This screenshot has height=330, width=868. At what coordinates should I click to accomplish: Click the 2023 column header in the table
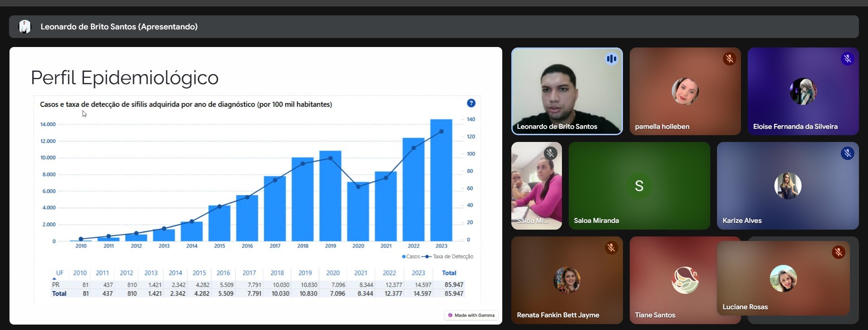pos(418,273)
